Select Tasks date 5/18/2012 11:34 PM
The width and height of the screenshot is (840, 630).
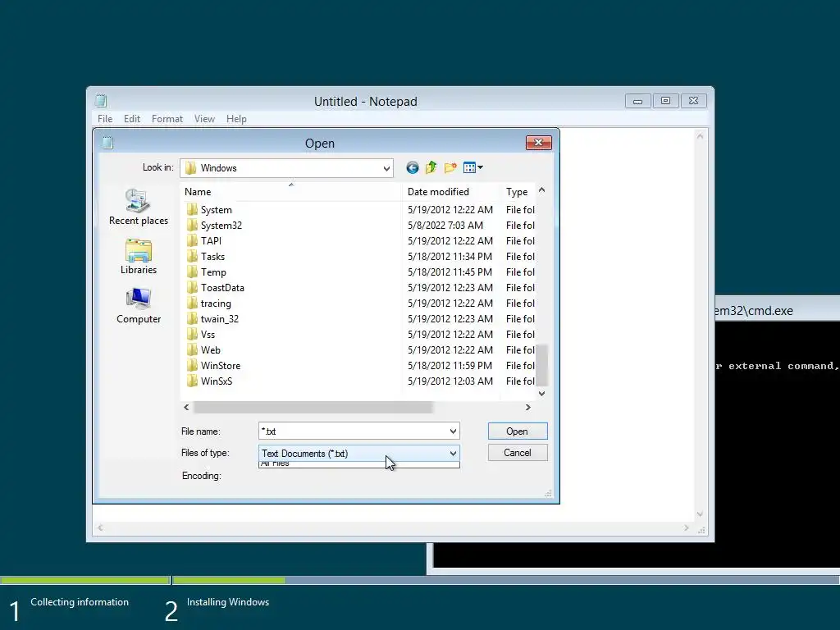pos(450,256)
